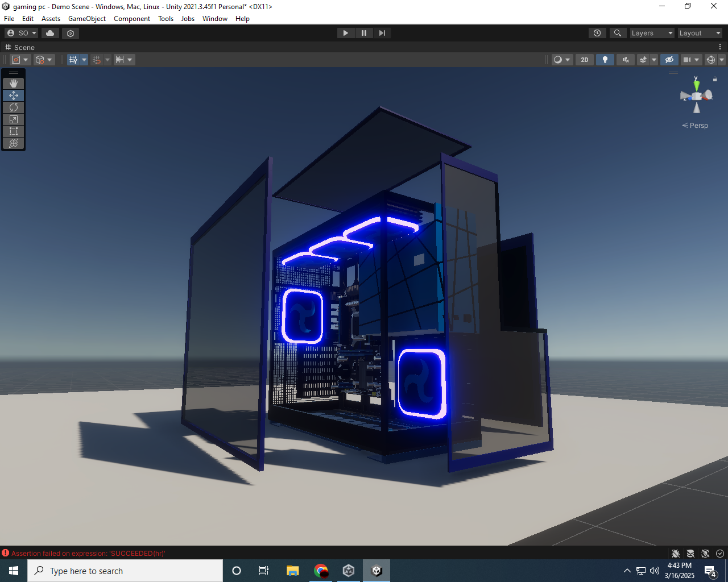Select the Move tool
Screen dimensions: 728x582
14,95
